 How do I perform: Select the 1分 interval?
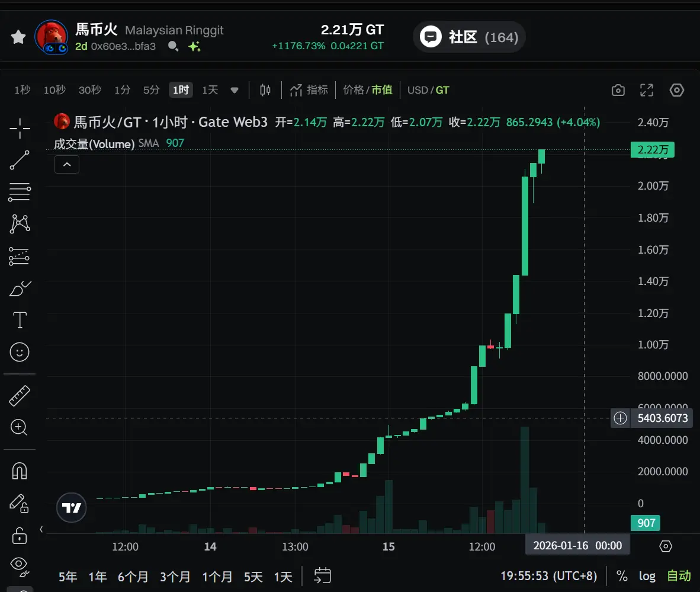pyautogui.click(x=123, y=90)
